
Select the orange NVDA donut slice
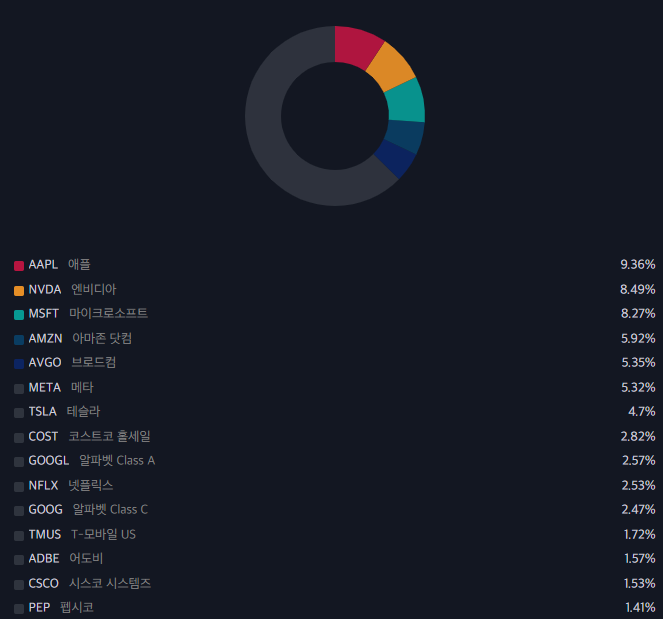tap(390, 67)
